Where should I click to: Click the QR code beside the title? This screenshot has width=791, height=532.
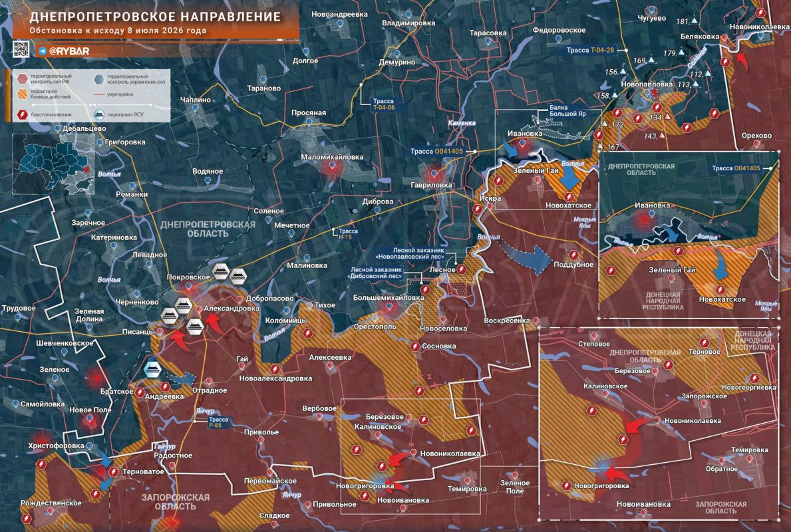click(21, 49)
